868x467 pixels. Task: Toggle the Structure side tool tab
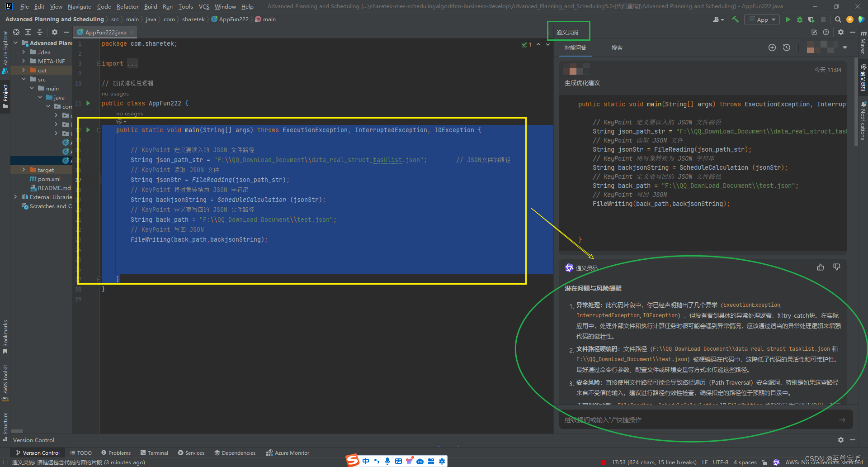coord(5,426)
